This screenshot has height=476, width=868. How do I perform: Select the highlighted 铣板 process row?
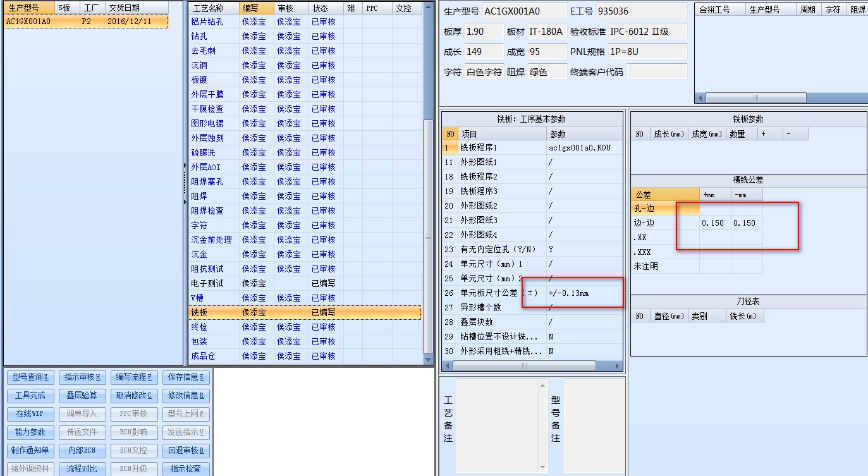(305, 312)
